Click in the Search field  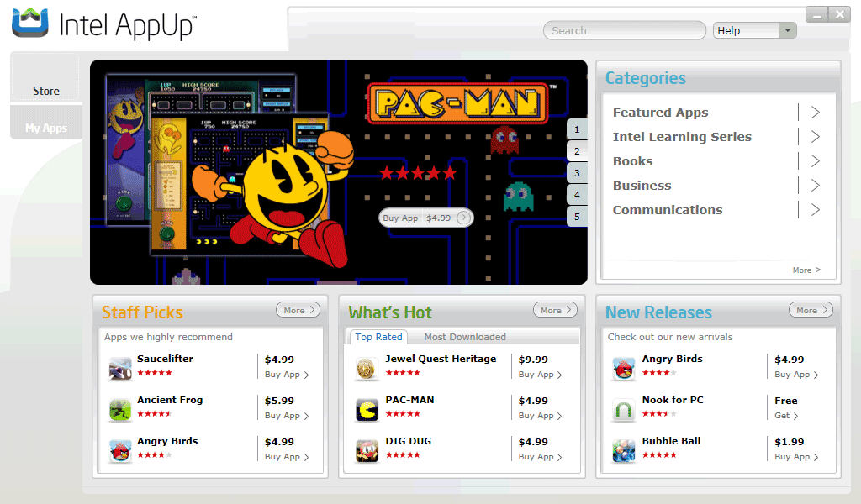pyautogui.click(x=625, y=31)
